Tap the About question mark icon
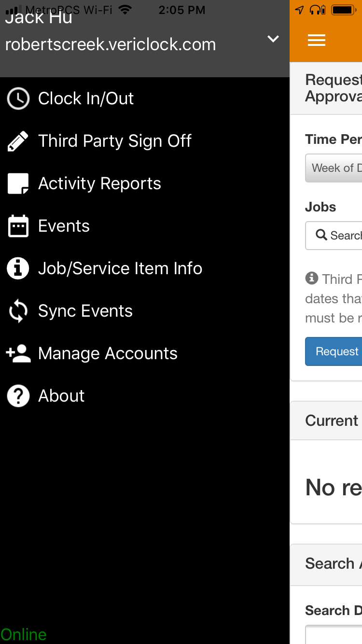The width and height of the screenshot is (362, 644). [x=18, y=396]
